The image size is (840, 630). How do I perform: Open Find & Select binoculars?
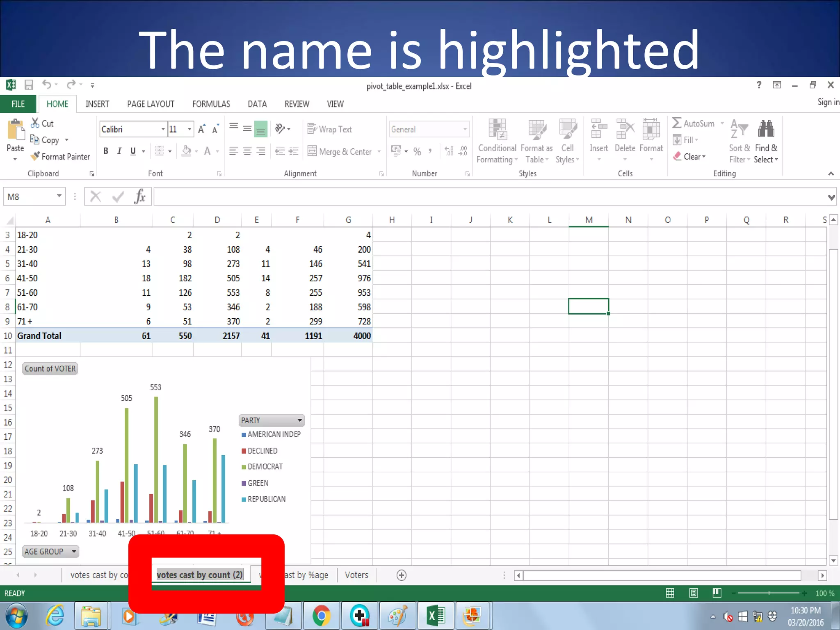pyautogui.click(x=766, y=142)
